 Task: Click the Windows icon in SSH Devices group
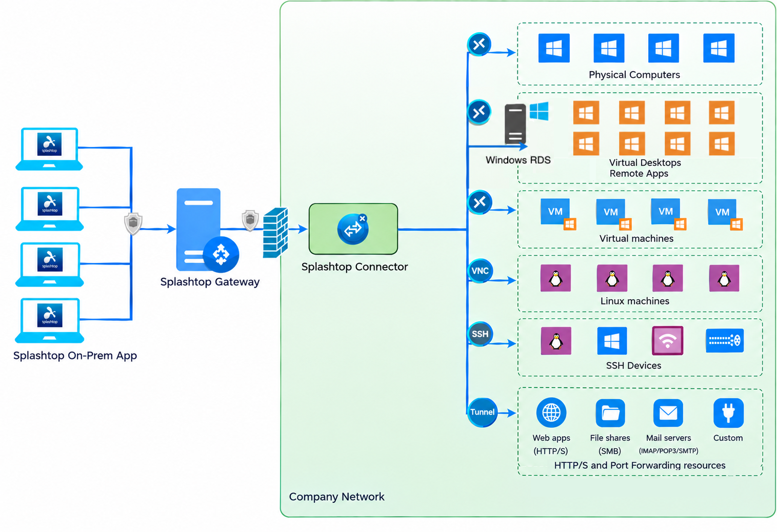click(x=612, y=341)
